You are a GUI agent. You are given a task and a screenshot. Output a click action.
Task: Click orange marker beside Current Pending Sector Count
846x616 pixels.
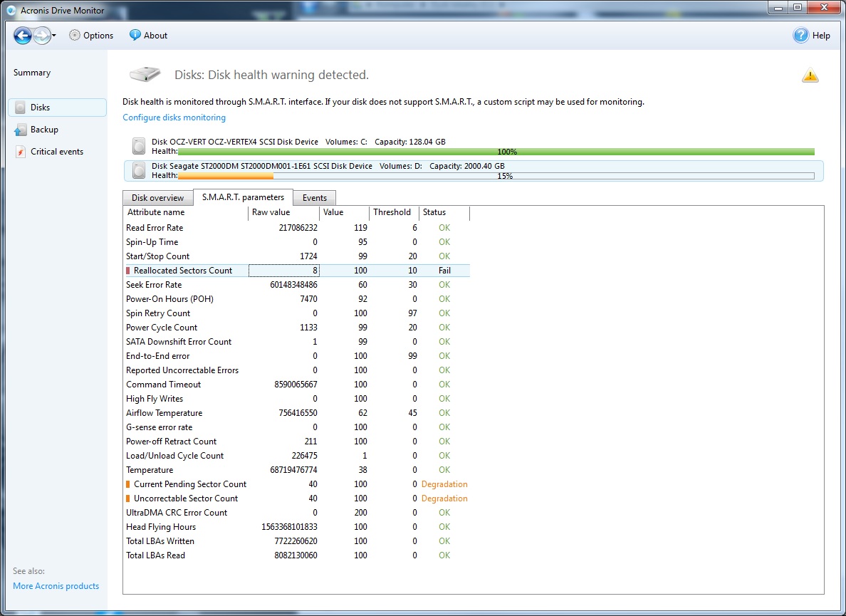coord(128,484)
